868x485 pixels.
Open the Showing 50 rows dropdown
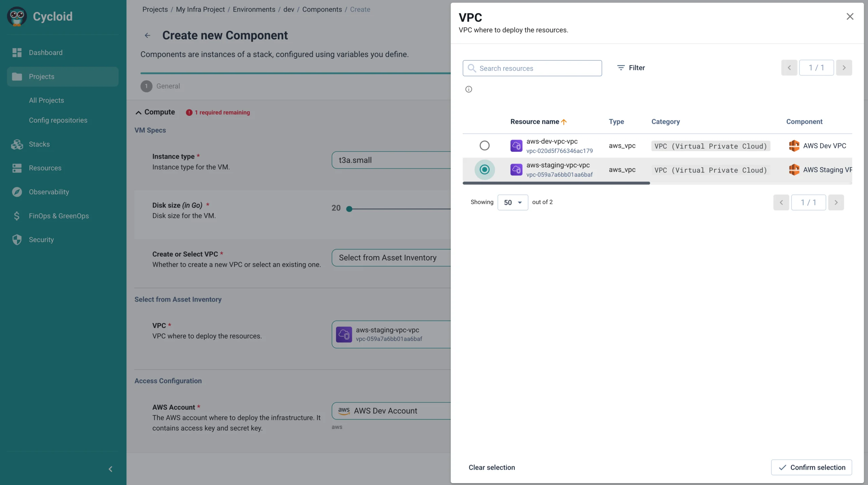click(x=512, y=202)
